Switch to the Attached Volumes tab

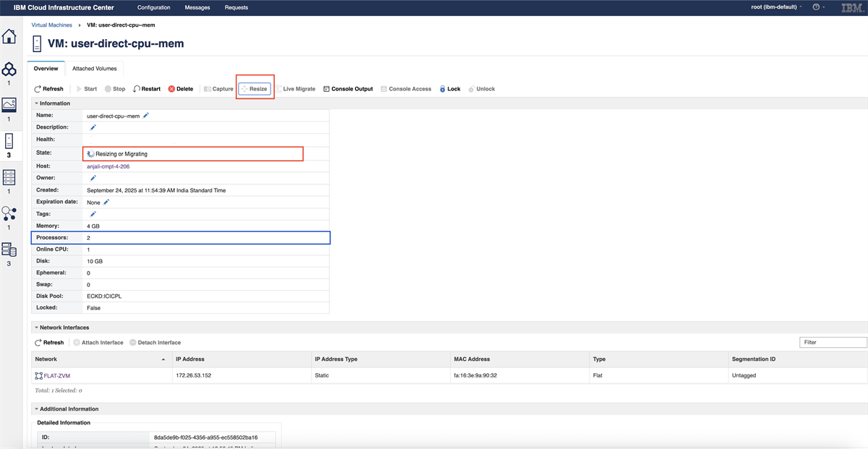point(94,69)
